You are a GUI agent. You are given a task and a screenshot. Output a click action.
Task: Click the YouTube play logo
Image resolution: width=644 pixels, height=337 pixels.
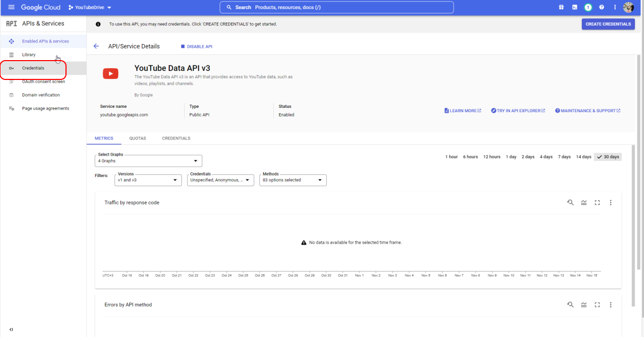click(111, 74)
